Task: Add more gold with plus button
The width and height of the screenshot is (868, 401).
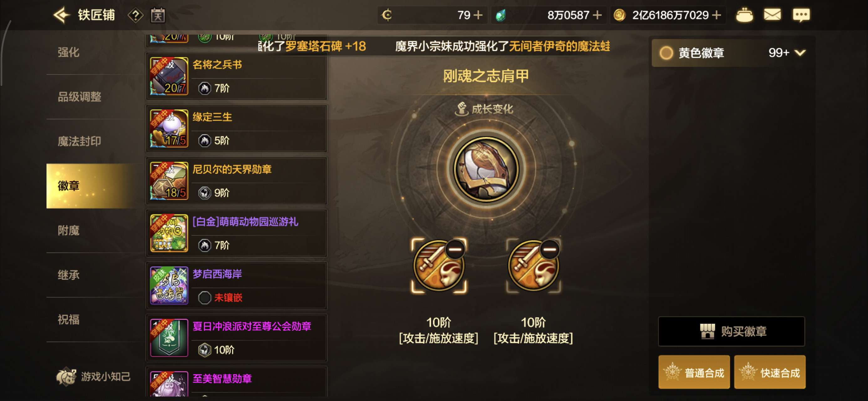Action: pos(716,15)
